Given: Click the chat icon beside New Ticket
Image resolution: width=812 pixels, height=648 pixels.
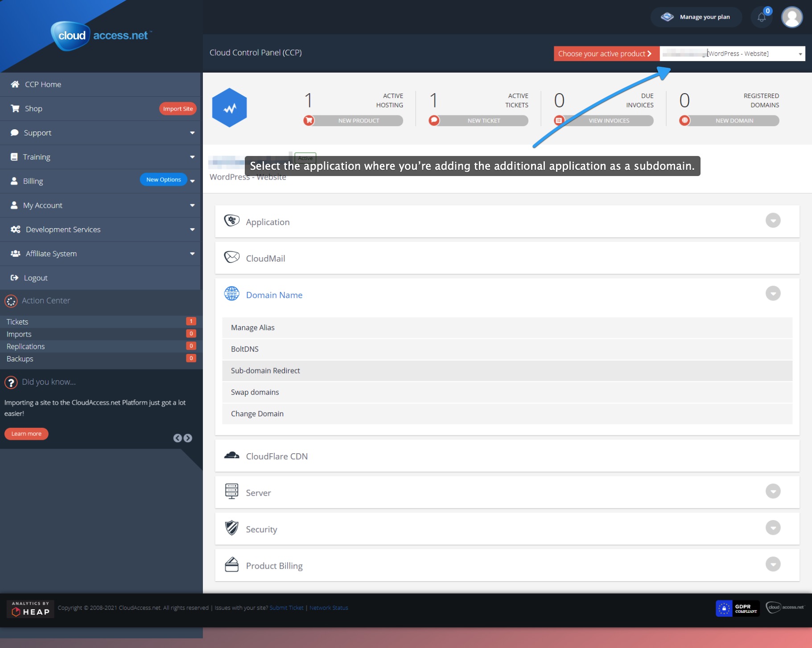Looking at the screenshot, I should click(x=434, y=120).
